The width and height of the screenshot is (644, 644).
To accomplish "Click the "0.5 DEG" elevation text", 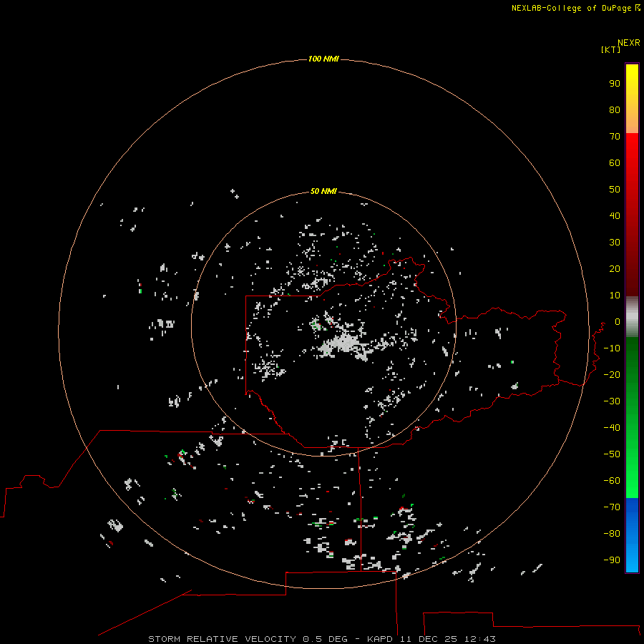I will coord(326,639).
